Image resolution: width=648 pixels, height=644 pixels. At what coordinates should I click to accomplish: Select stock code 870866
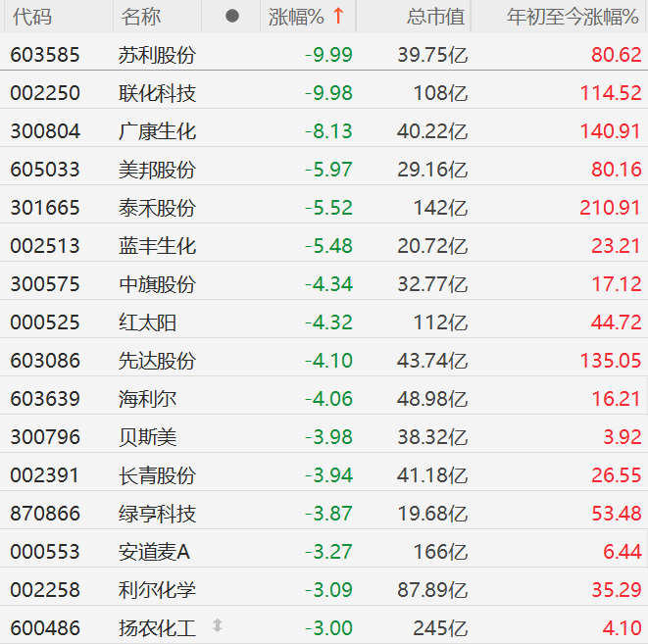(x=45, y=514)
